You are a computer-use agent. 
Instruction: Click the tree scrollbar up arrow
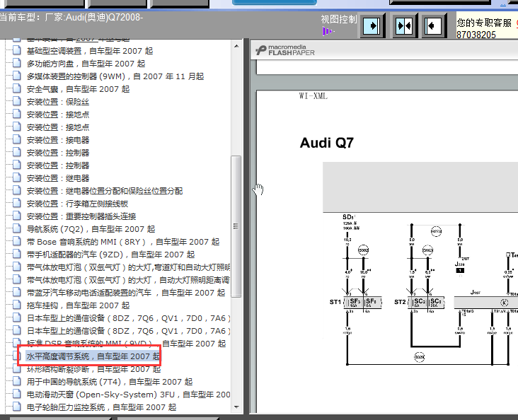point(236,46)
